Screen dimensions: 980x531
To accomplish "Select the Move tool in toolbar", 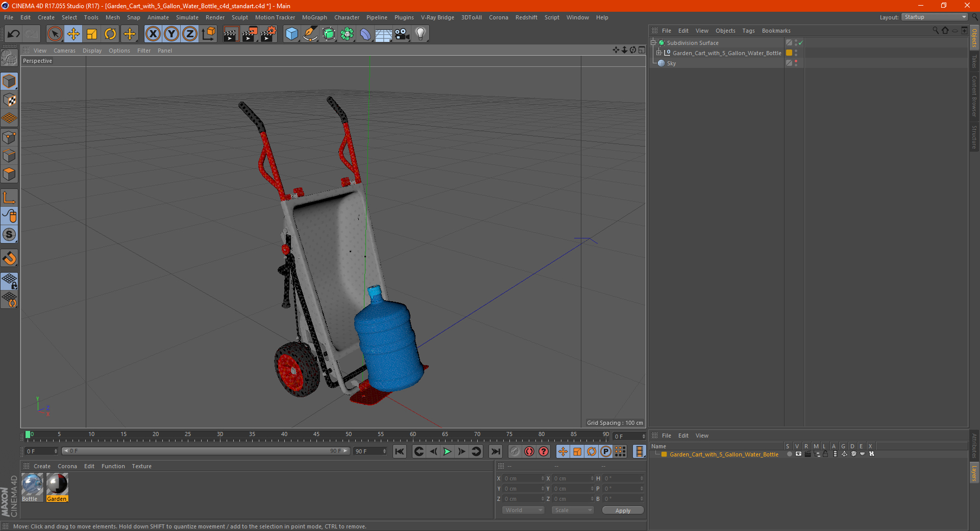I will click(73, 34).
